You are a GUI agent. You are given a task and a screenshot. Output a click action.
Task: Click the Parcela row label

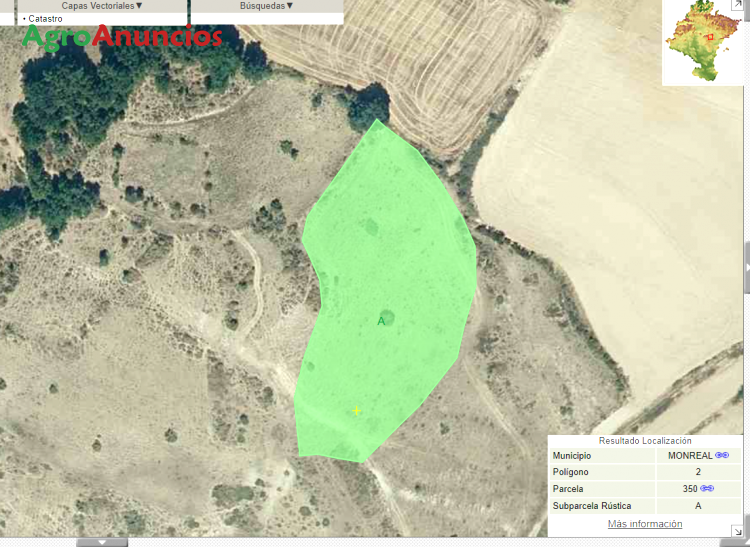(568, 489)
